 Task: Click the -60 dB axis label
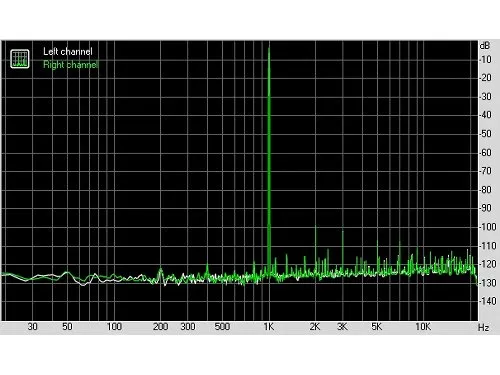pos(485,153)
